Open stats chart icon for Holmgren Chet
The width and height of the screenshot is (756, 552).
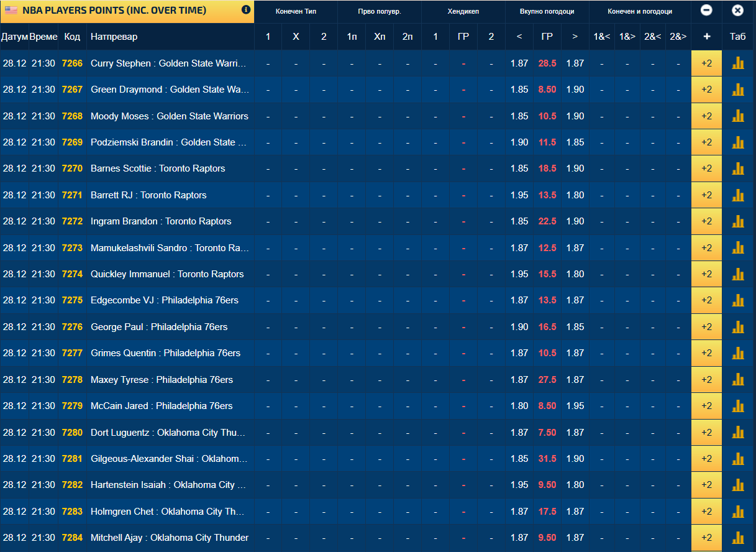[x=738, y=511]
